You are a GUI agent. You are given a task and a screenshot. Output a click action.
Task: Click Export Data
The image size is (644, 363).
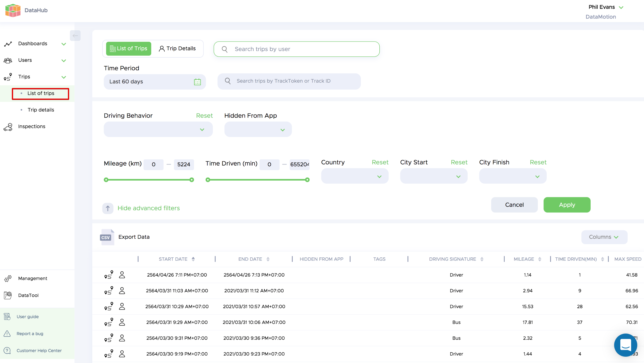(x=134, y=237)
